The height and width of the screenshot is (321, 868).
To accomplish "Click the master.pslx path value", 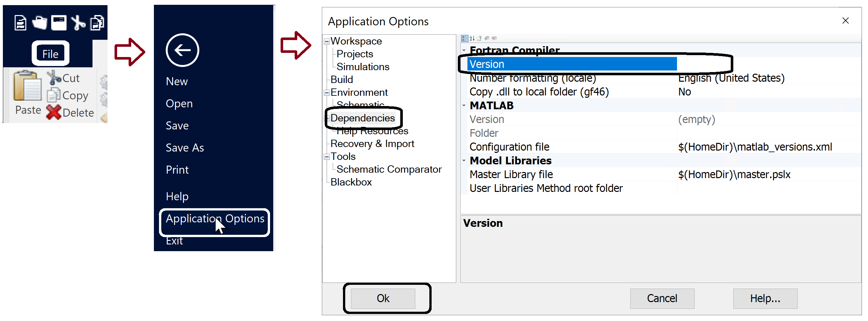I will (734, 175).
